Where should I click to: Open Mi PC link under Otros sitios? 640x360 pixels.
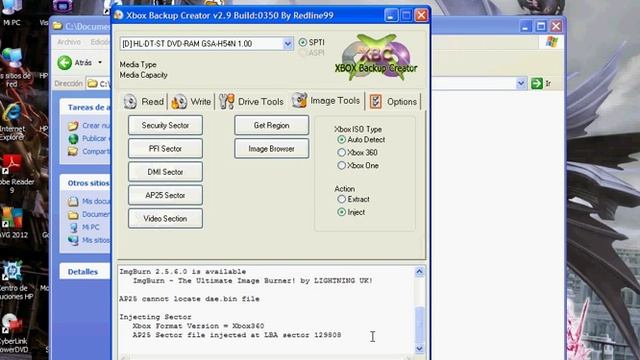(x=84, y=227)
